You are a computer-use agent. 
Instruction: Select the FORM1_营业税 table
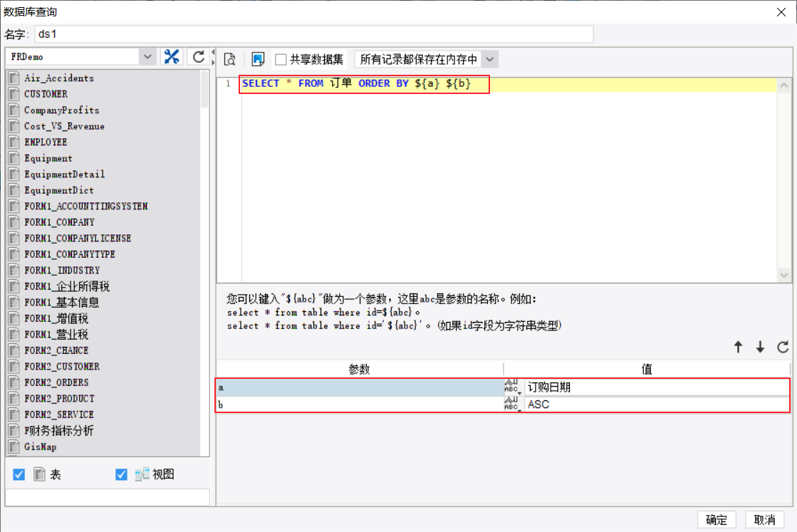coord(56,334)
